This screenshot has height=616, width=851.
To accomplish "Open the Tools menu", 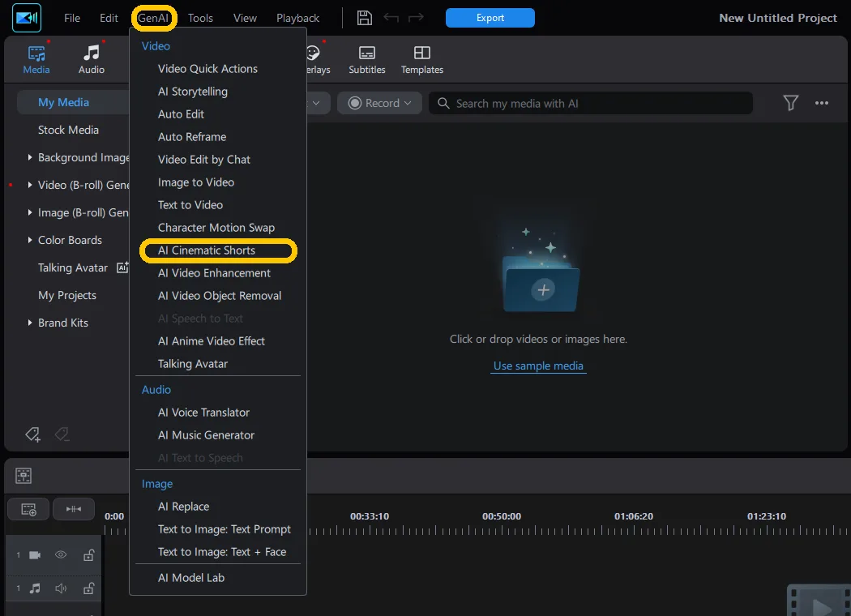I will (x=200, y=18).
